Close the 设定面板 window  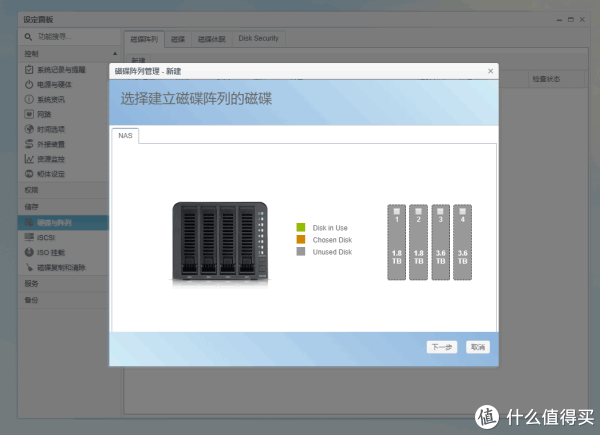(x=582, y=20)
